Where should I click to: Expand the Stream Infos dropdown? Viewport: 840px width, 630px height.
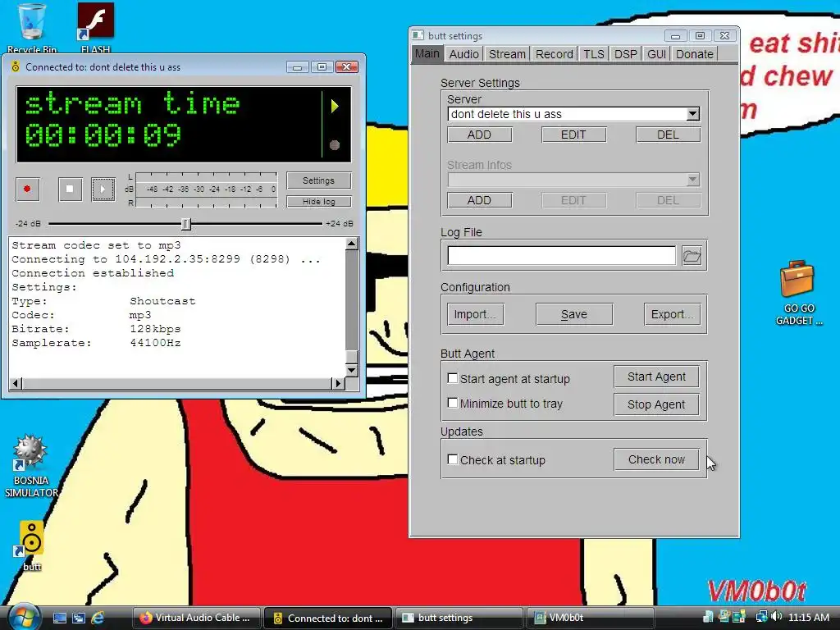(x=692, y=180)
